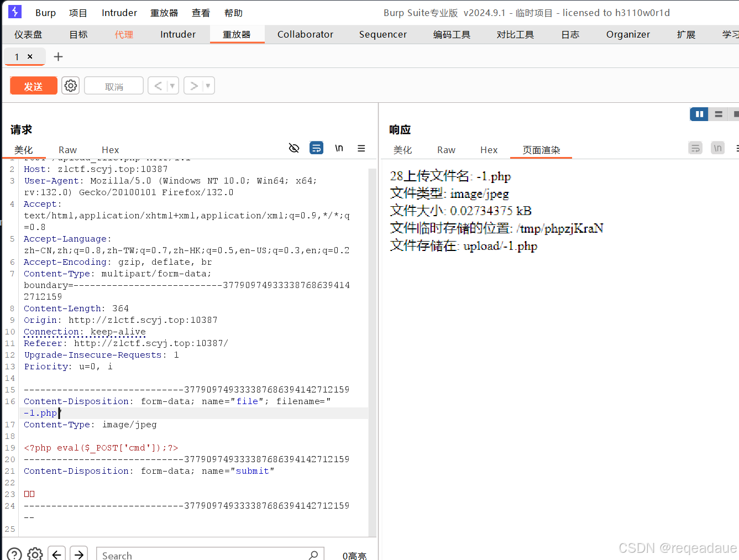Image resolution: width=739 pixels, height=560 pixels.
Task: Open next request history dropdown arrow
Action: click(x=208, y=86)
